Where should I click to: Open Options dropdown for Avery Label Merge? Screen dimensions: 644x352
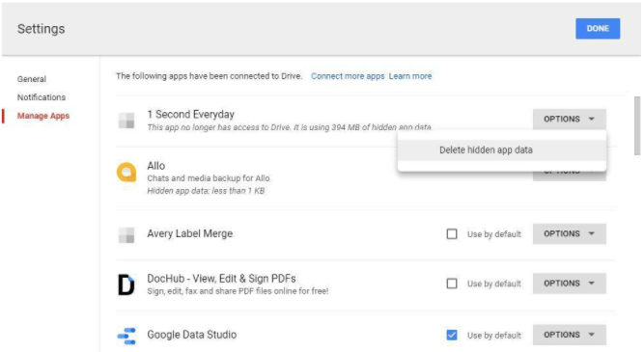pos(570,233)
